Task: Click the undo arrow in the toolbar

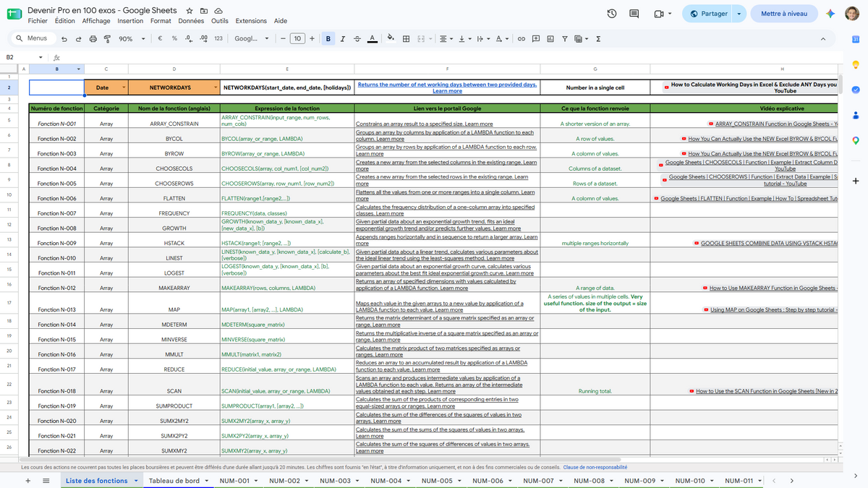Action: click(x=64, y=39)
